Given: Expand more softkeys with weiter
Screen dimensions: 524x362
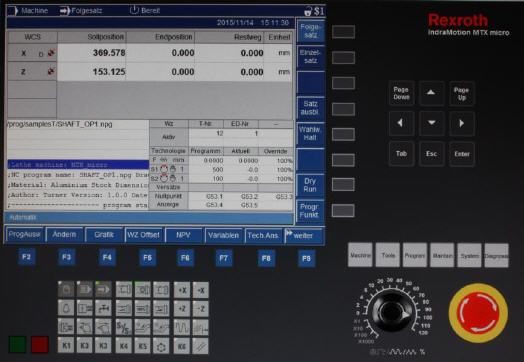Looking at the screenshot, I should click(x=303, y=235).
